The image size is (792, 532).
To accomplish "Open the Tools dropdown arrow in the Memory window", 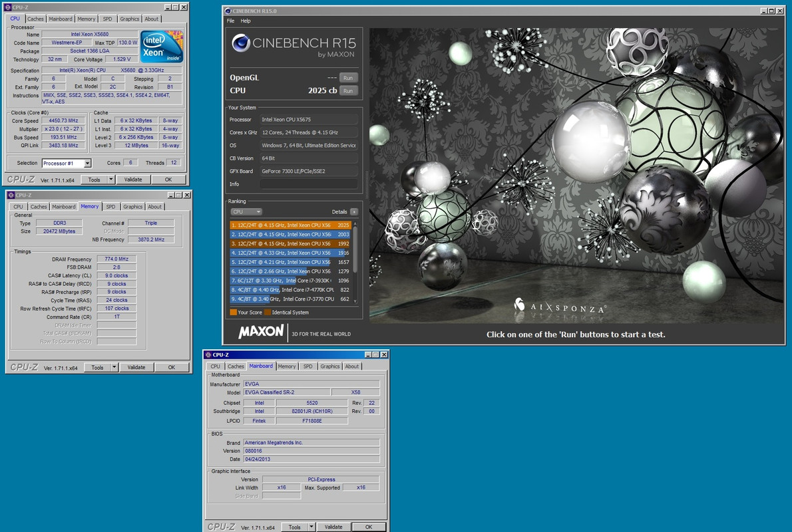I will click(x=114, y=368).
